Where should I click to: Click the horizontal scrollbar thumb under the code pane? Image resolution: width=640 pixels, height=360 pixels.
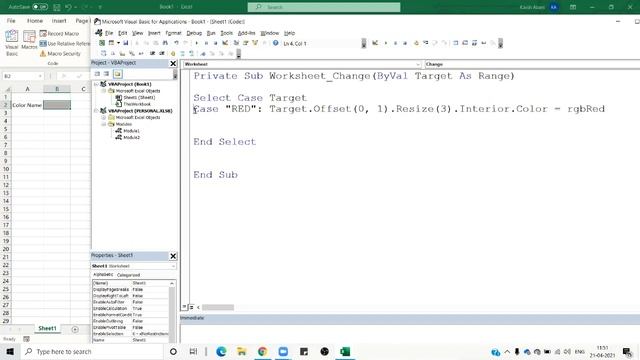218,307
